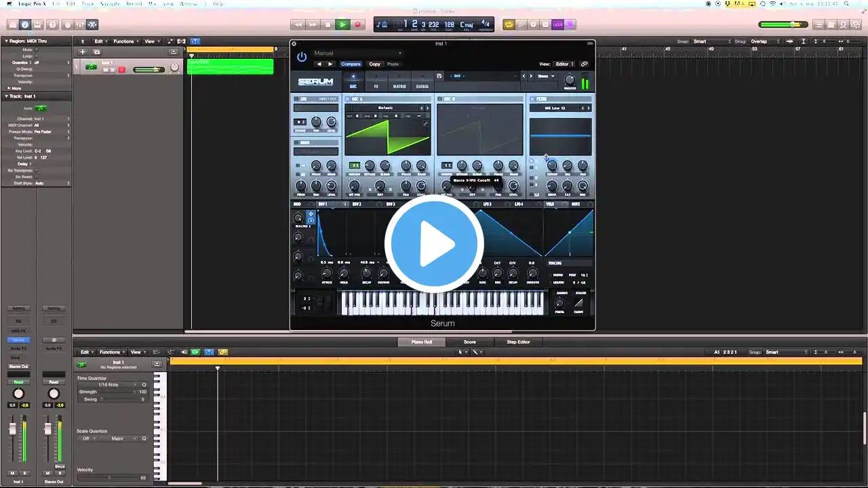The height and width of the screenshot is (488, 868).
Task: Click Serum's Master volume knob
Action: (570, 79)
